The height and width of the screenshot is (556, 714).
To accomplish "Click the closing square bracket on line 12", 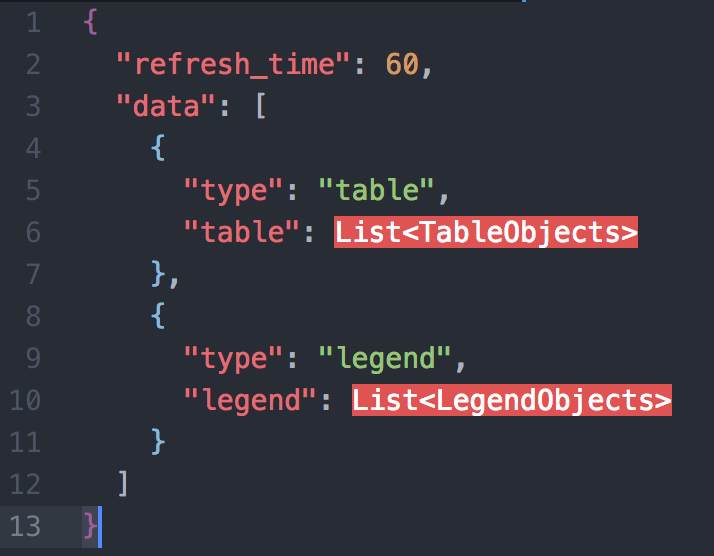I will (123, 484).
